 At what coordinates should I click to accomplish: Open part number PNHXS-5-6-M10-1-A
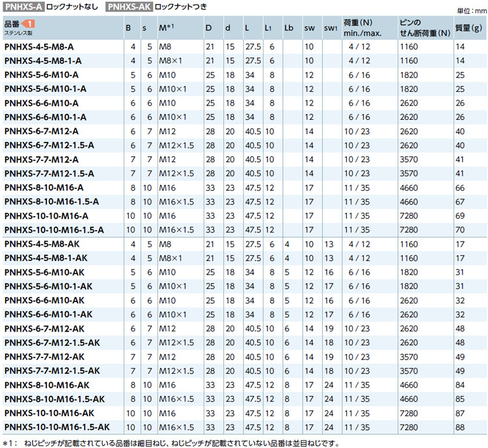[45, 89]
